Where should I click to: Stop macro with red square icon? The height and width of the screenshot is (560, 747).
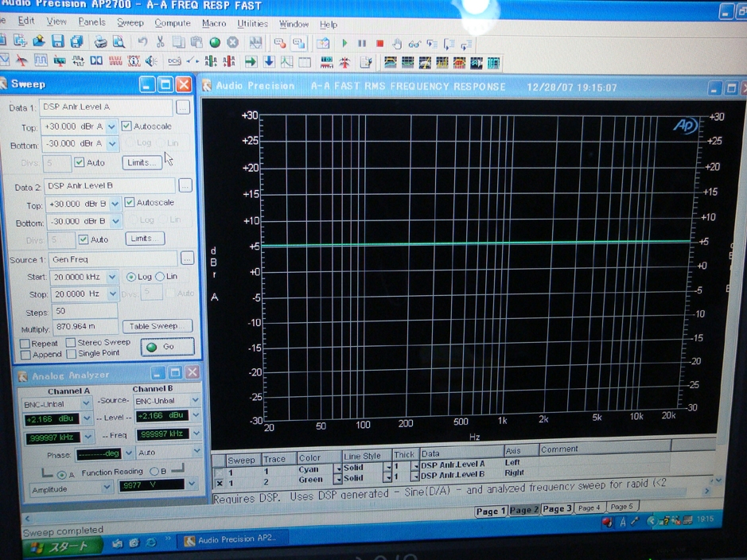point(379,44)
